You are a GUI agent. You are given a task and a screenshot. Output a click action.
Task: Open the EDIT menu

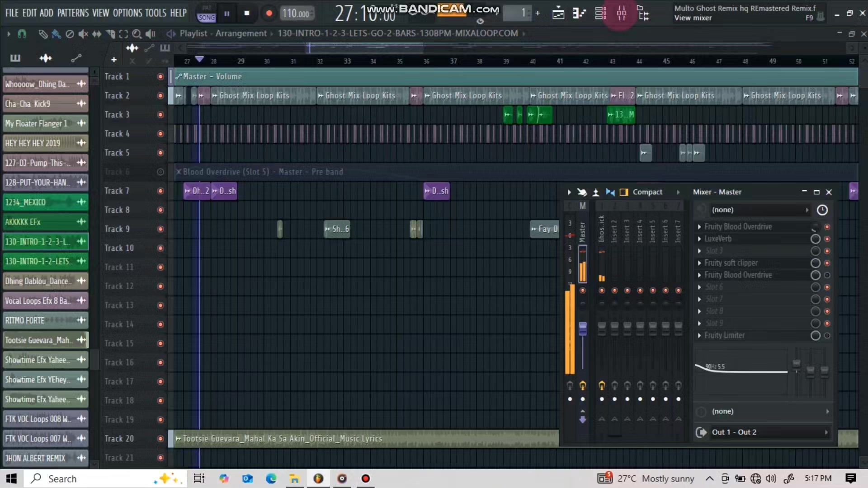point(29,13)
